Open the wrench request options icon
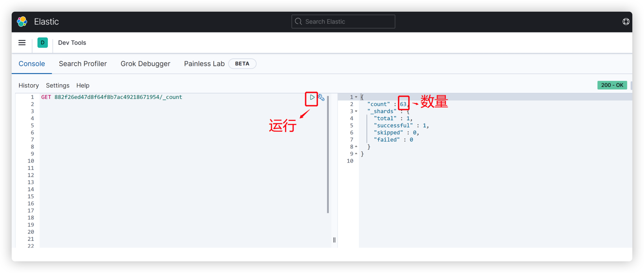The image size is (644, 273). (321, 97)
